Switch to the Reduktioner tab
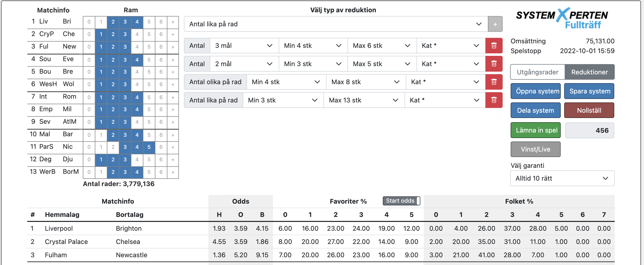 [x=589, y=72]
